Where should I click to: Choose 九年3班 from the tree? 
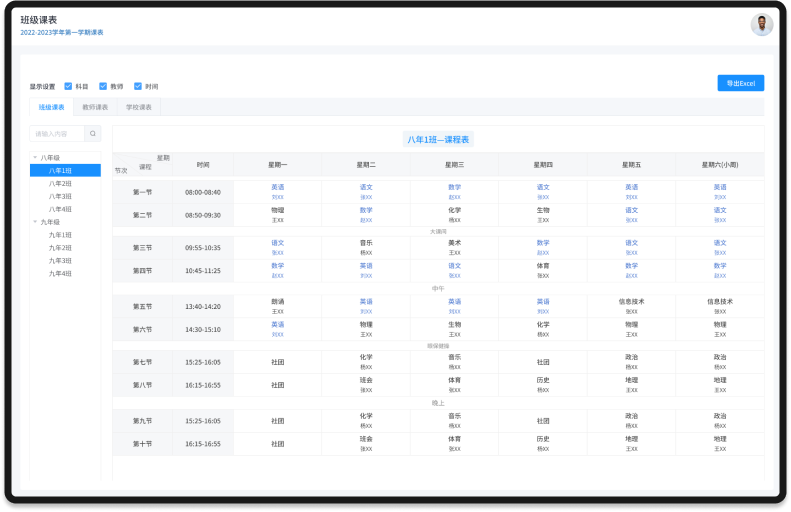pos(60,260)
